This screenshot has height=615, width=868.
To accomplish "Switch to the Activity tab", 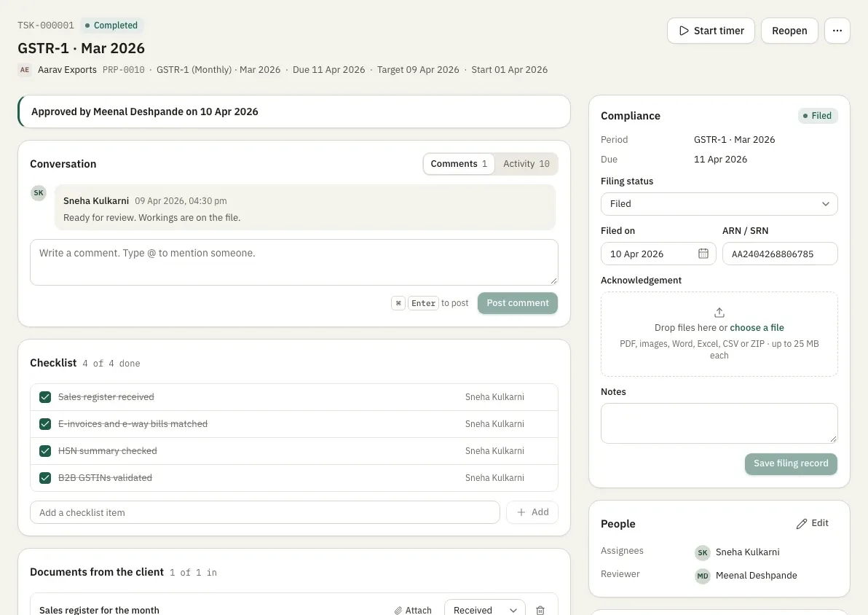I will click(526, 164).
